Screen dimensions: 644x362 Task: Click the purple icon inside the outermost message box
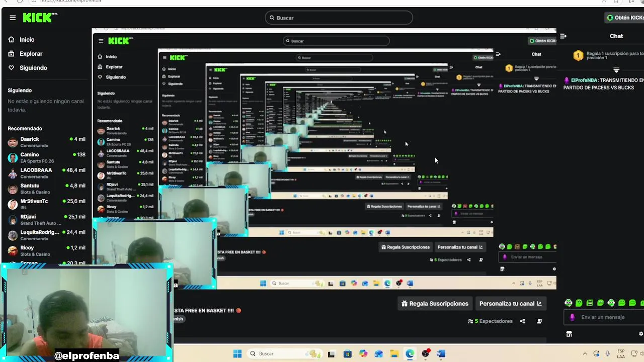[572, 317]
